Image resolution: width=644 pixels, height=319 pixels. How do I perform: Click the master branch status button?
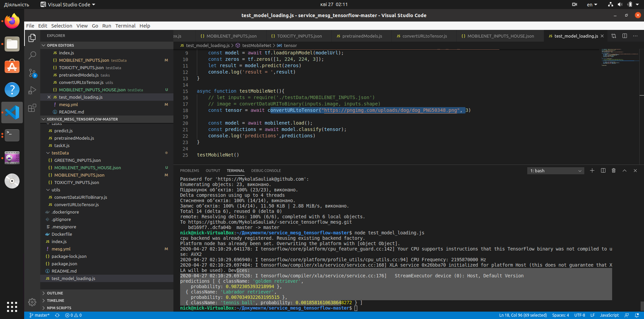tap(40, 315)
